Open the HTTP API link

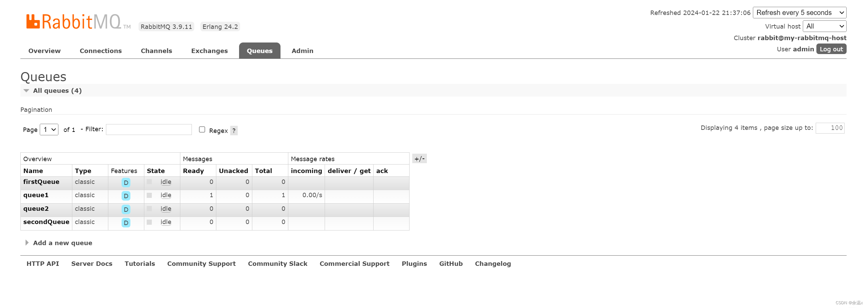tap(43, 263)
